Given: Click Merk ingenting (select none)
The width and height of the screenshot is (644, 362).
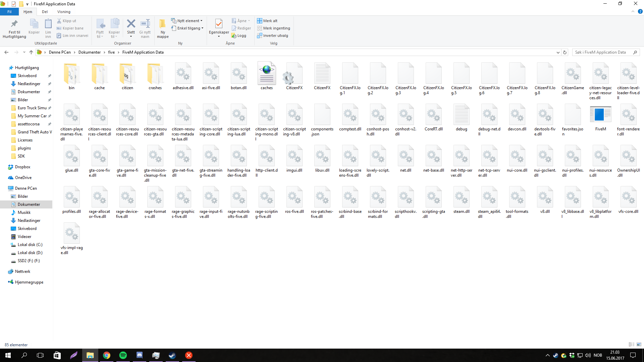Looking at the screenshot, I should (273, 28).
